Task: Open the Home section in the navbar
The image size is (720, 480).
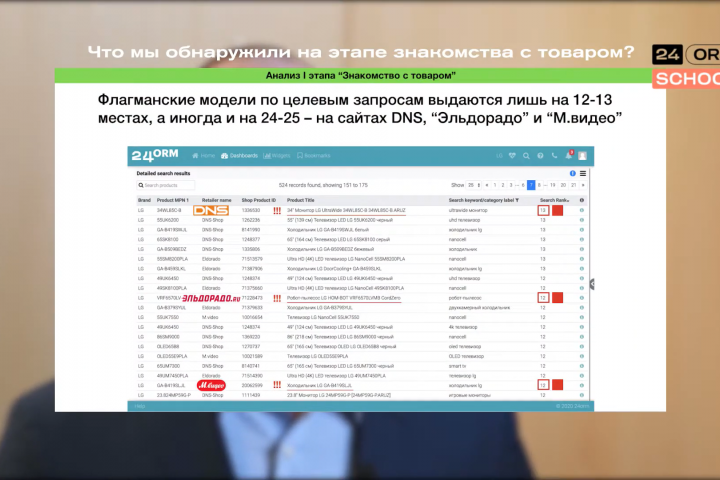Action: click(203, 156)
